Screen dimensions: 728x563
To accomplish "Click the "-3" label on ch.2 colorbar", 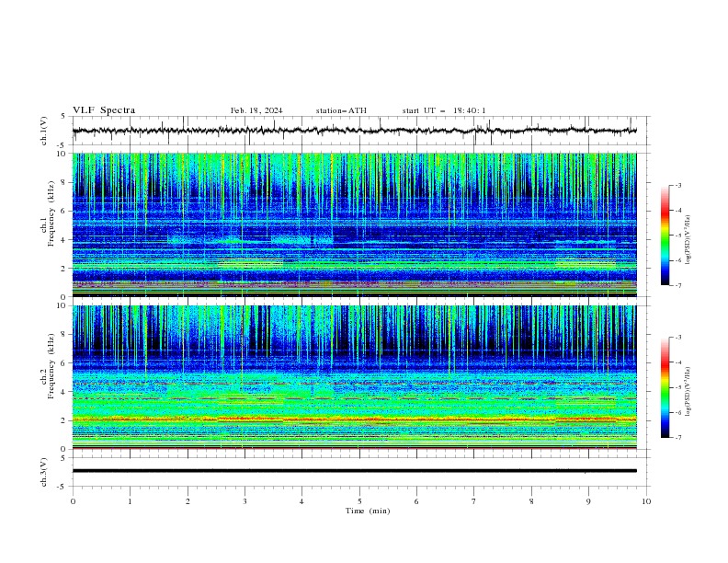I will [678, 338].
